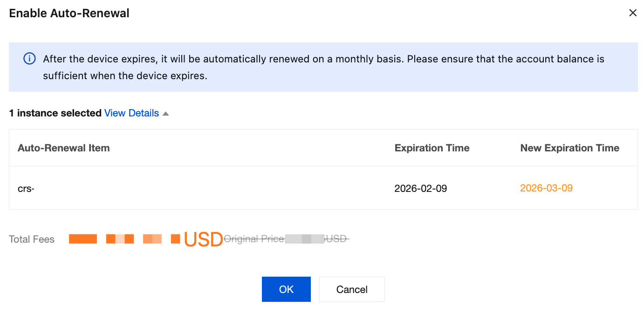The image size is (644, 313).
Task: Collapse the instance details triangle arrow
Action: click(165, 114)
